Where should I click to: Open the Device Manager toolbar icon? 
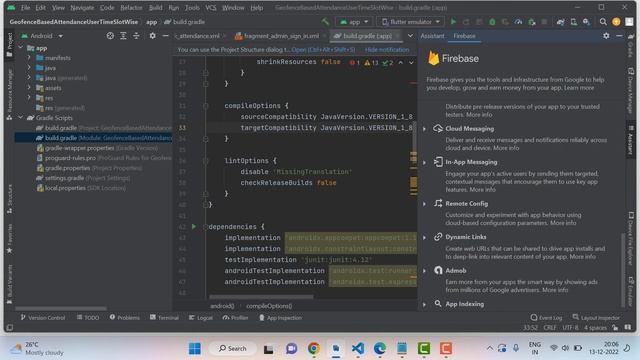tap(573, 22)
